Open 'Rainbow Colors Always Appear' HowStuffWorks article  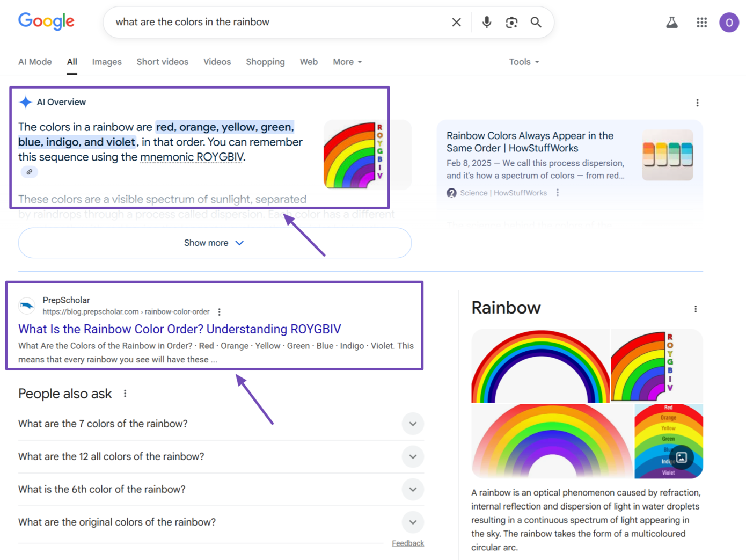pos(530,142)
